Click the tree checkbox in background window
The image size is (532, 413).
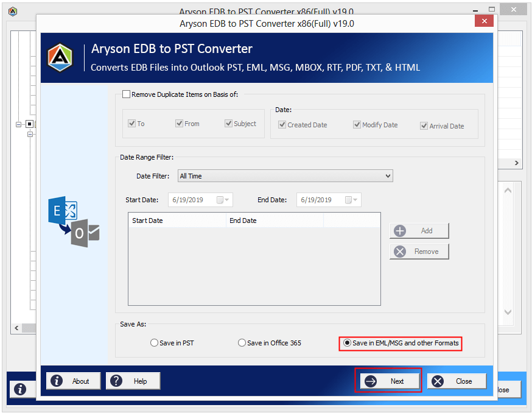pyautogui.click(x=29, y=124)
